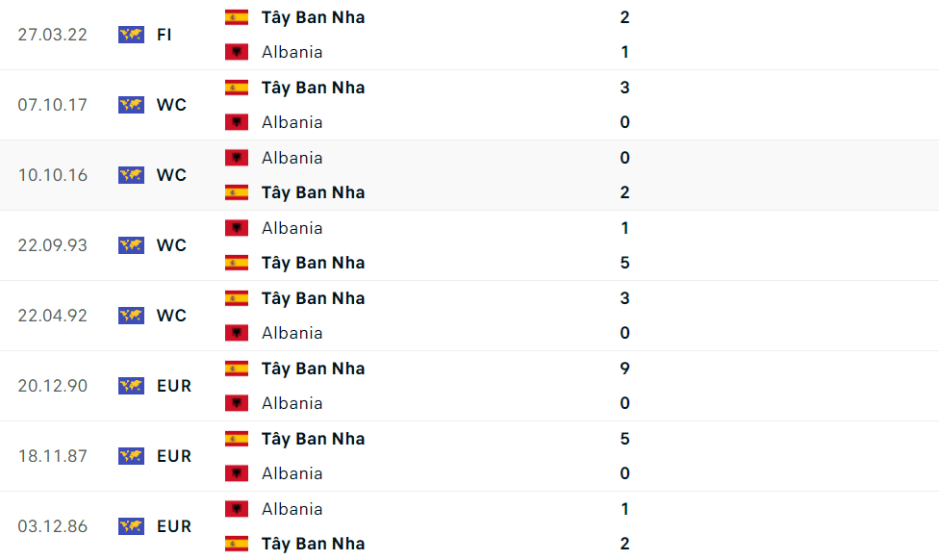Screen dimensions: 939x560
Task: Select Tây Ban Nha in the 10.10.16 match
Action: (313, 192)
